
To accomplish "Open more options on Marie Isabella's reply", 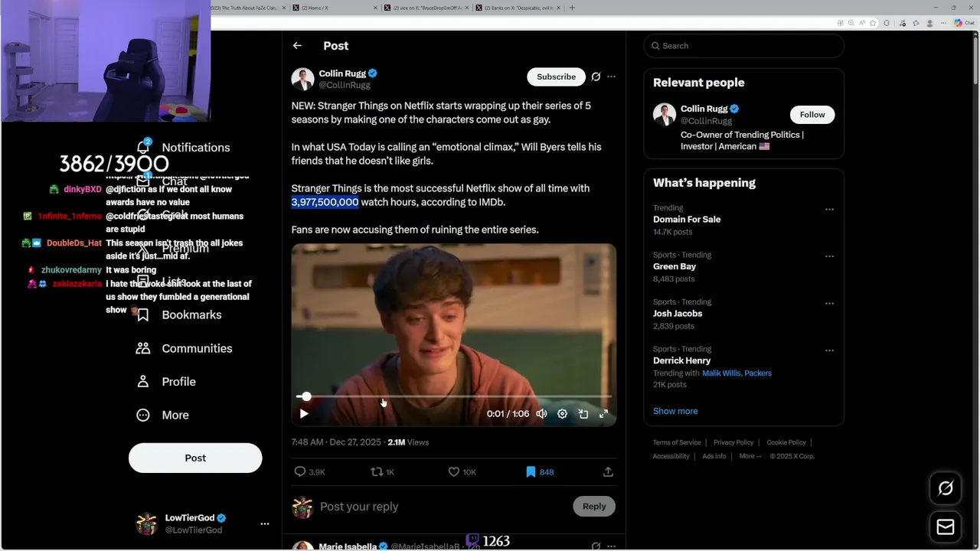I will tap(611, 546).
